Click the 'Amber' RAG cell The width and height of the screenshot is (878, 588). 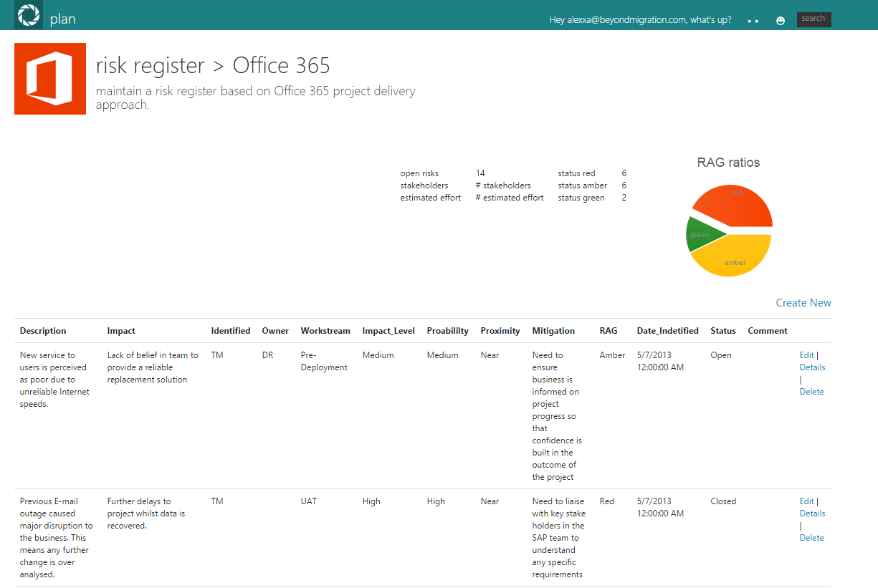pos(612,355)
